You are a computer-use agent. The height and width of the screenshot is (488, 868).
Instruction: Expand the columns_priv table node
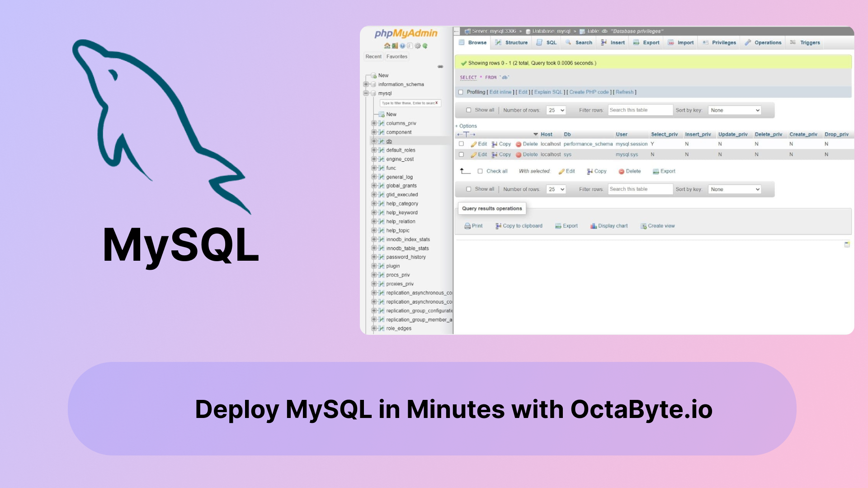pos(374,123)
